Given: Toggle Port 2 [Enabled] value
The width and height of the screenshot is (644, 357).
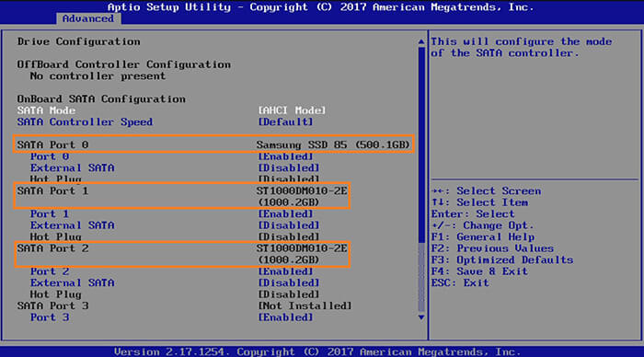Looking at the screenshot, I should 285,271.
